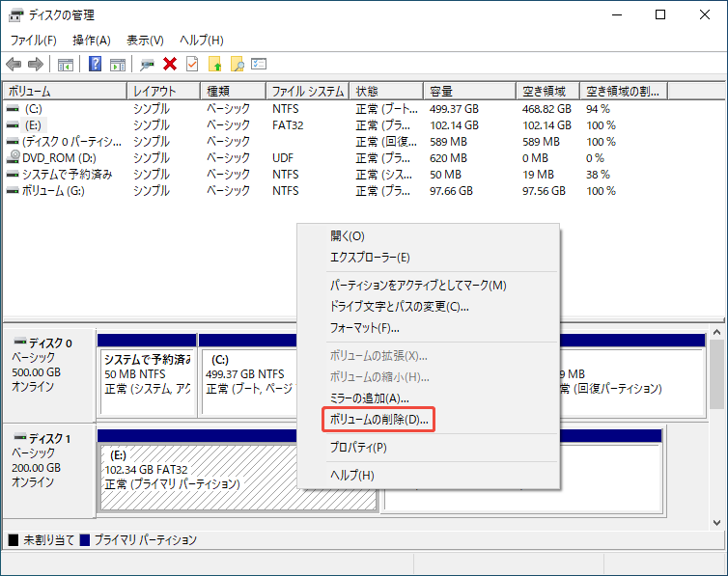Click the 499.37 GB capacity cell
This screenshot has width=728, height=576.
pos(454,109)
